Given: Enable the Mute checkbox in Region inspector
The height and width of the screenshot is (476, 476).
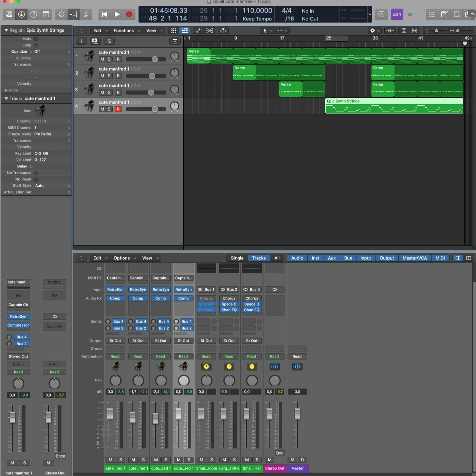Looking at the screenshot, I should pyautogui.click(x=36, y=39).
